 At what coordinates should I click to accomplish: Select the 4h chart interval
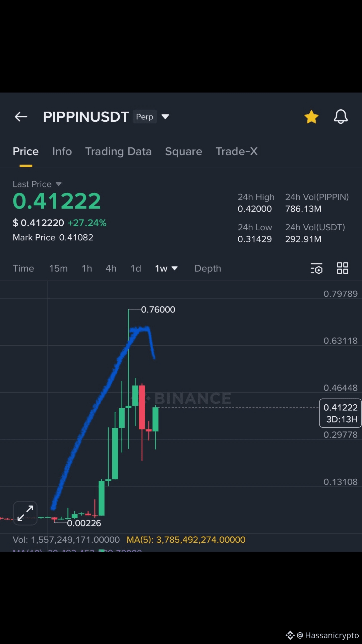(111, 269)
